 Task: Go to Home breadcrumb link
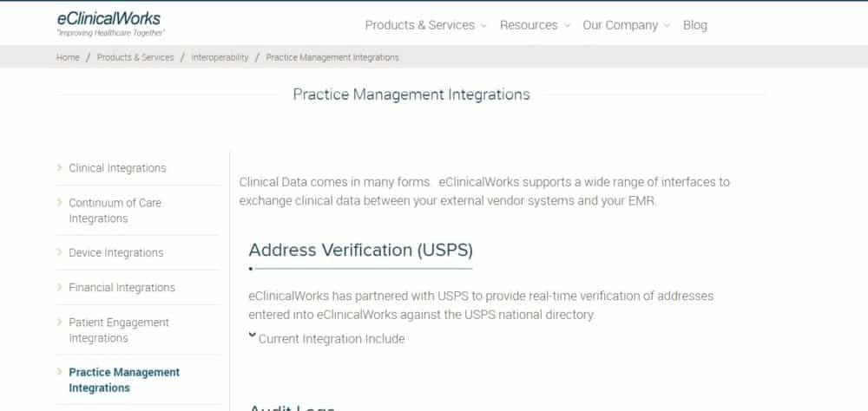68,57
